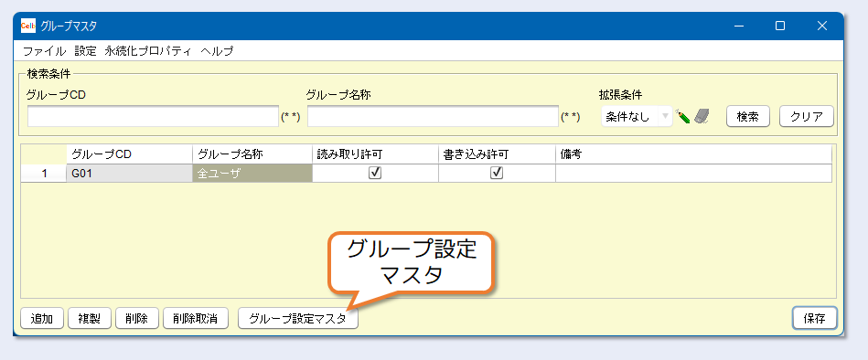Click the empty 備考 cell of G01 row

point(693,173)
